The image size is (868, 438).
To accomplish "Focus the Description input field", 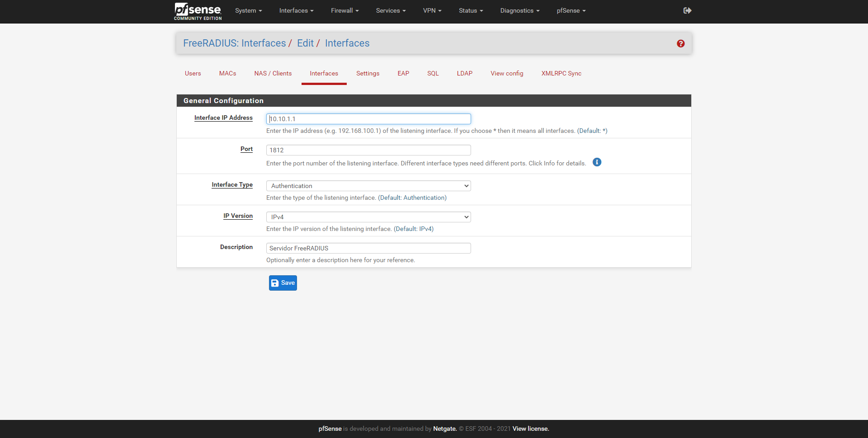I will tap(368, 248).
